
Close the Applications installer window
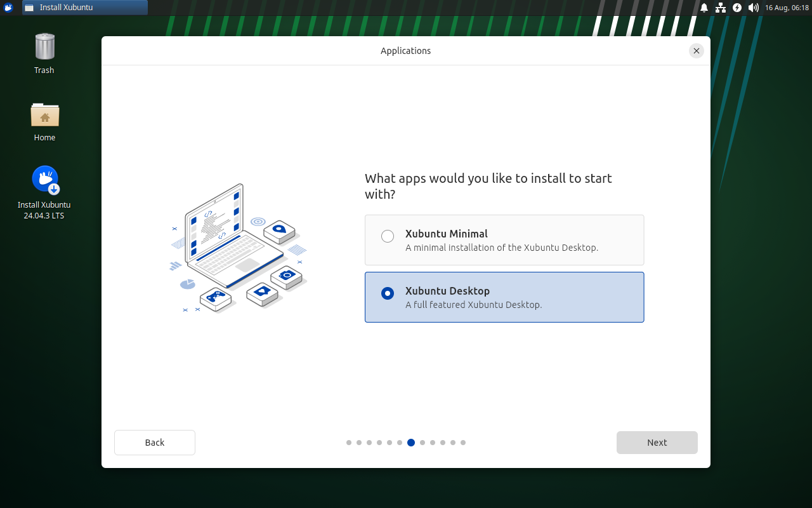[697, 51]
